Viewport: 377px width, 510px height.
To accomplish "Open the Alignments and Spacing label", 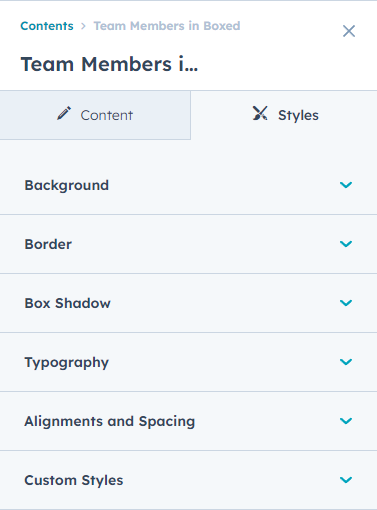I will tap(110, 422).
